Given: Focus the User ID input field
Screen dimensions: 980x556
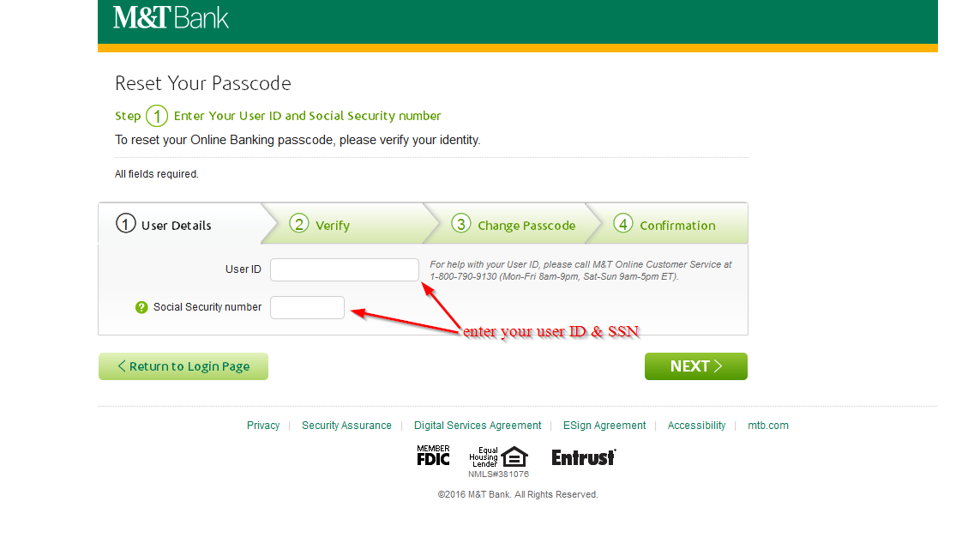Looking at the screenshot, I should coord(345,269).
